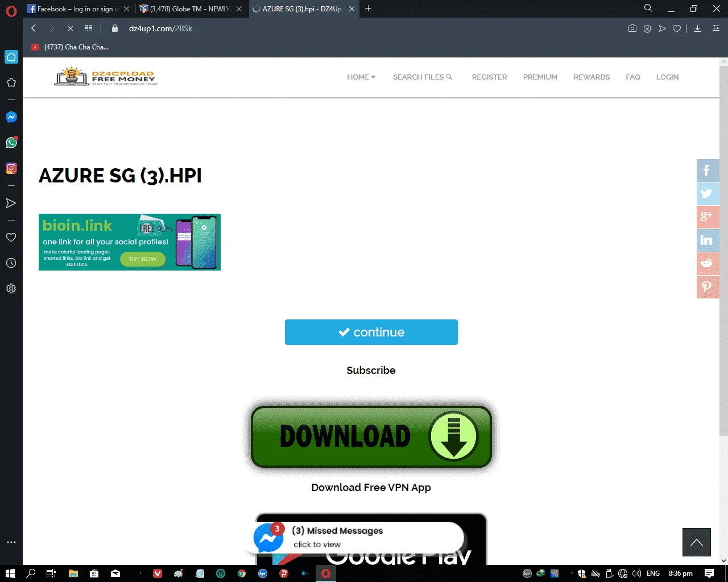This screenshot has width=728, height=582.
Task: Go back with the browser back arrow
Action: 34,28
